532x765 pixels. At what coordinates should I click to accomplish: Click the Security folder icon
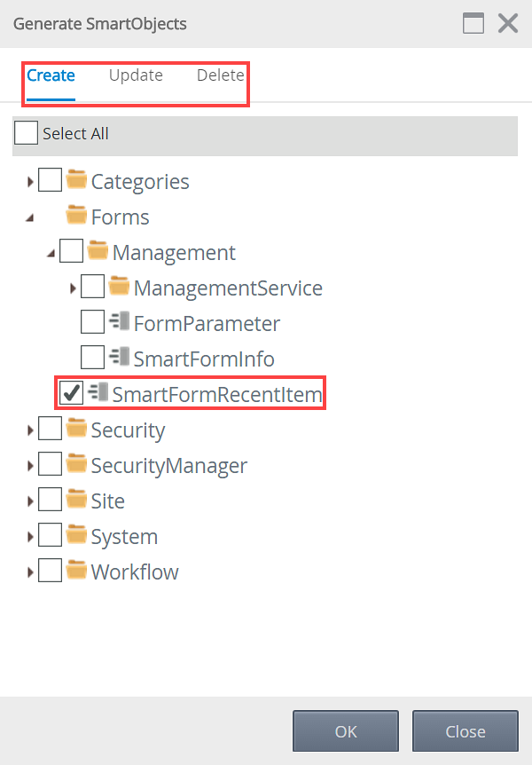coord(77,430)
